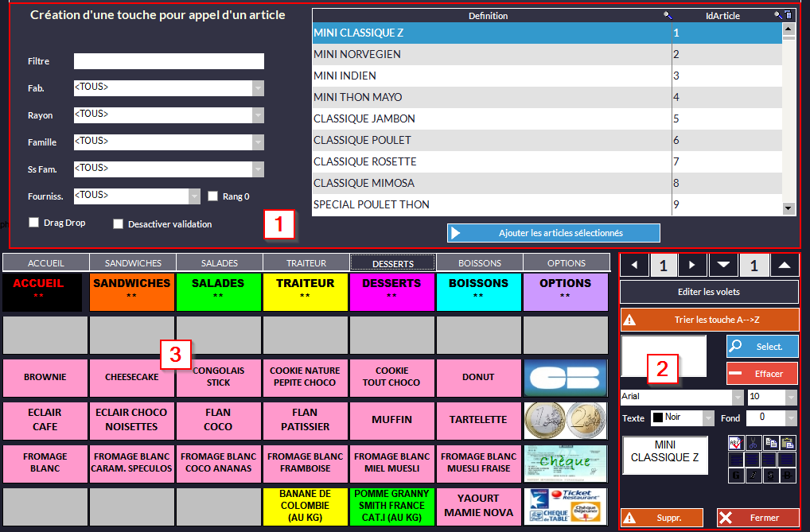The height and width of the screenshot is (532, 810).
Task: Tick the Desactiver validation checkbox
Action: pos(118,224)
